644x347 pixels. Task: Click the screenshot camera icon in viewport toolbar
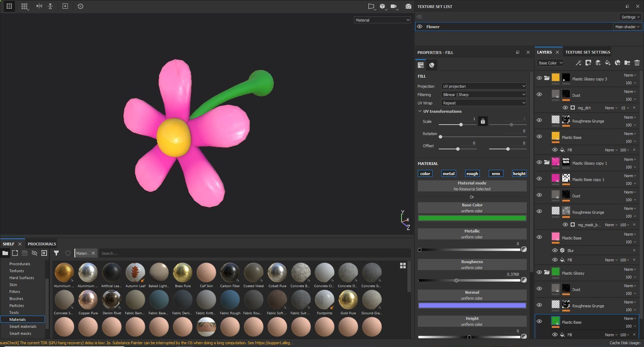pyautogui.click(x=408, y=6)
